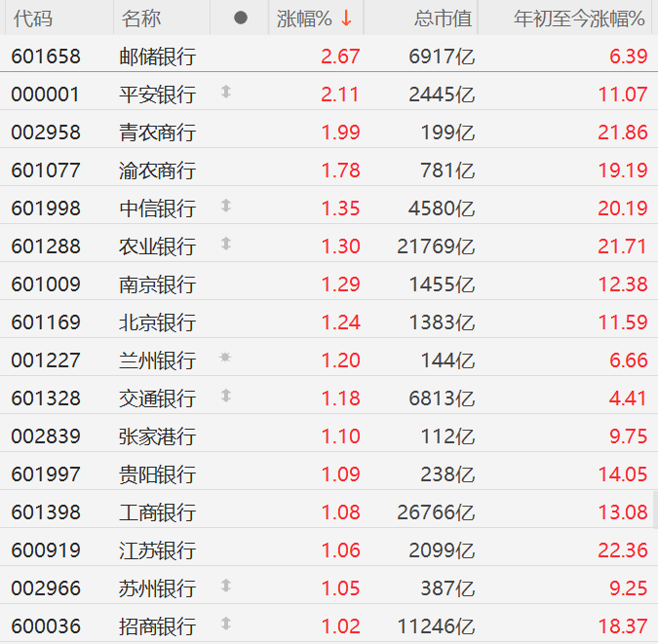The width and height of the screenshot is (658, 644).
Task: Select the 青农商行 name cell
Action: [157, 133]
